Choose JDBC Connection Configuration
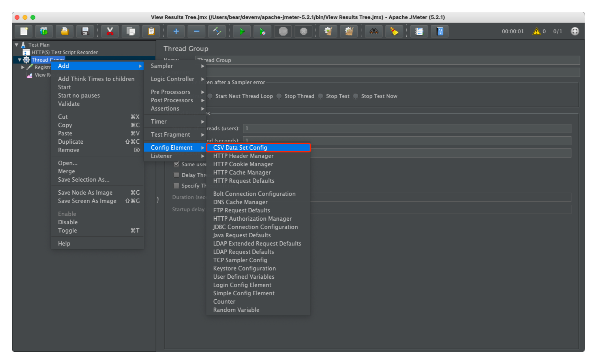Screen dimensions: 597x364 coord(258,227)
